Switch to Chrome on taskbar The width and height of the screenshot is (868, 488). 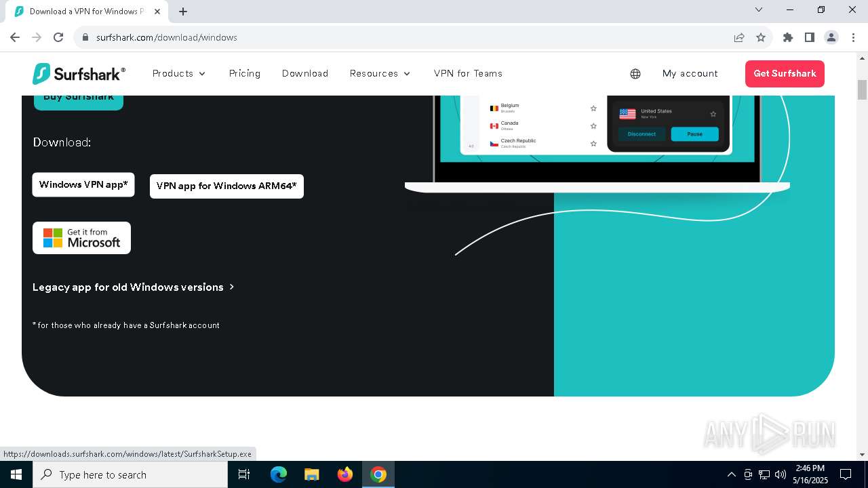pyautogui.click(x=378, y=474)
